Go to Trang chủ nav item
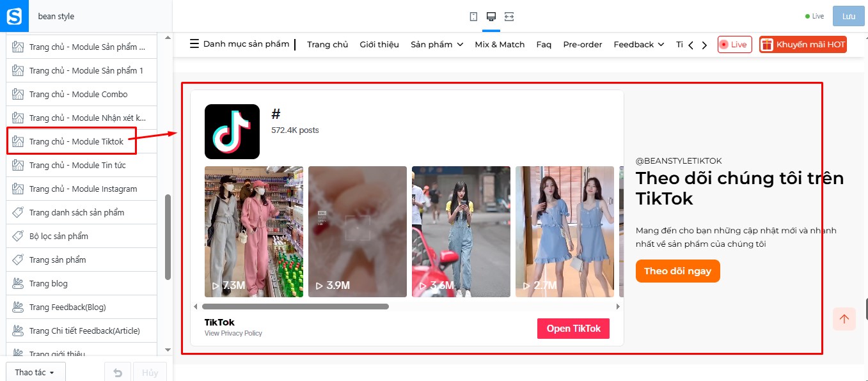The image size is (868, 381). (x=327, y=45)
